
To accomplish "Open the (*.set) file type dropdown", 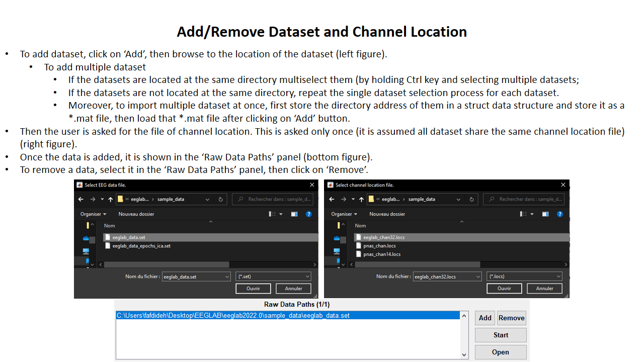I will pyautogui.click(x=273, y=277).
